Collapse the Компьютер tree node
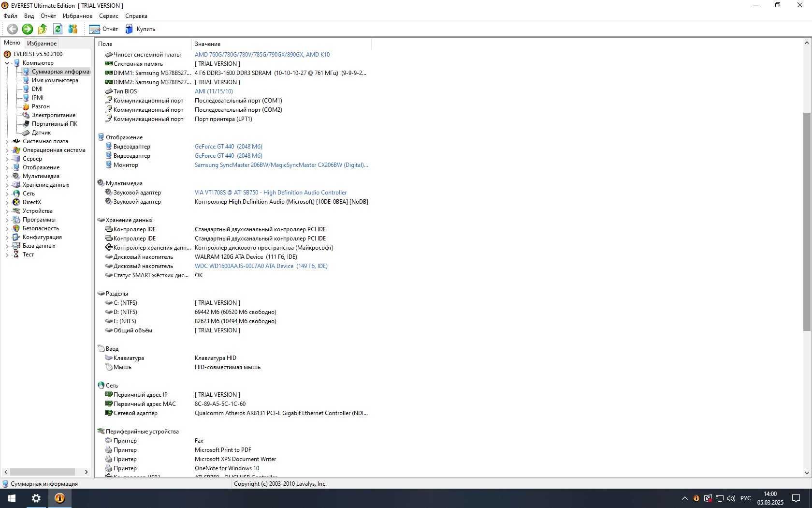 coord(7,63)
